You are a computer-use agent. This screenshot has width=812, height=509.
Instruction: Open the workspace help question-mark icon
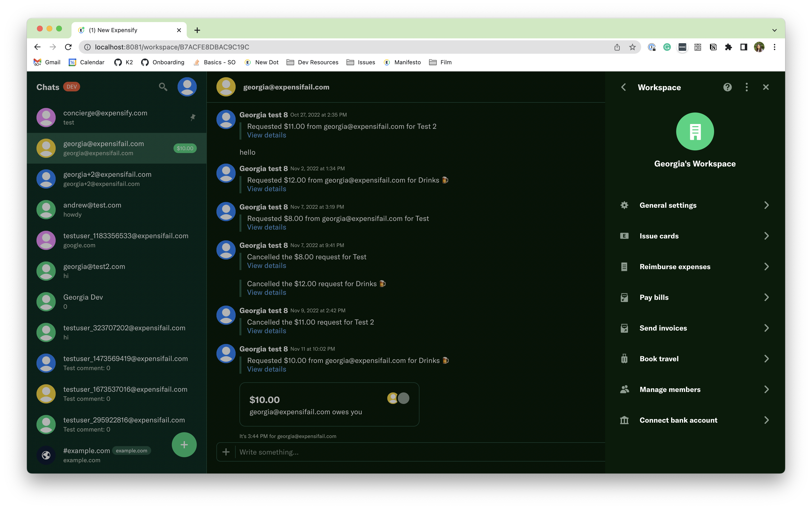click(727, 87)
